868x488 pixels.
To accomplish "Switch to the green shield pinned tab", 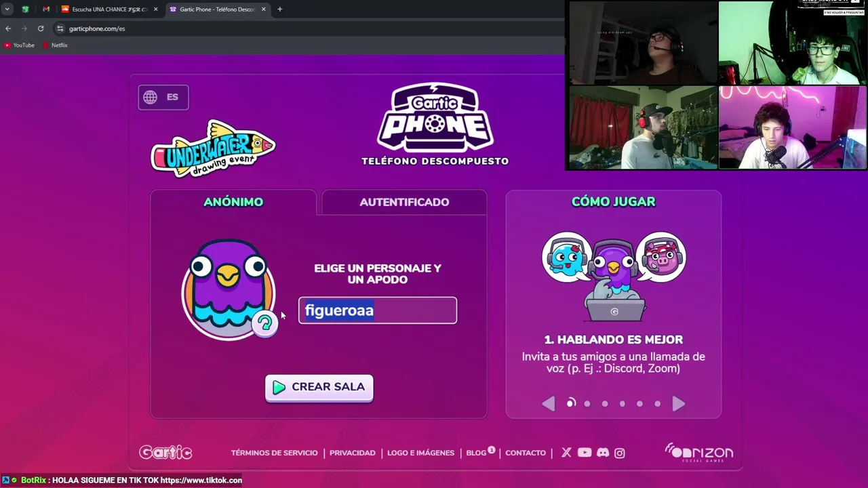I will tap(25, 9).
